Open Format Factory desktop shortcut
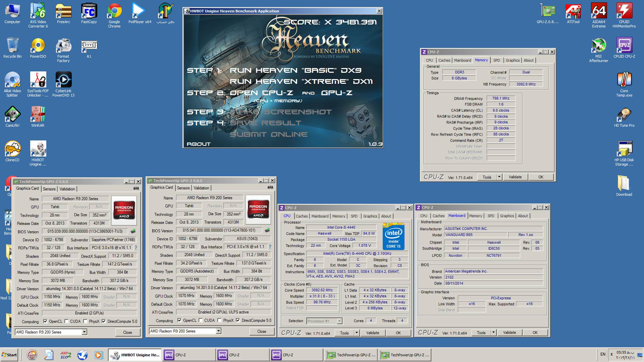This screenshot has width=644, height=362. pyautogui.click(x=63, y=50)
